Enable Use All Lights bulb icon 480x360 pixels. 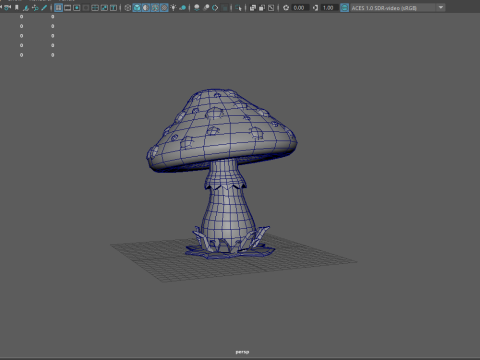[173, 7]
